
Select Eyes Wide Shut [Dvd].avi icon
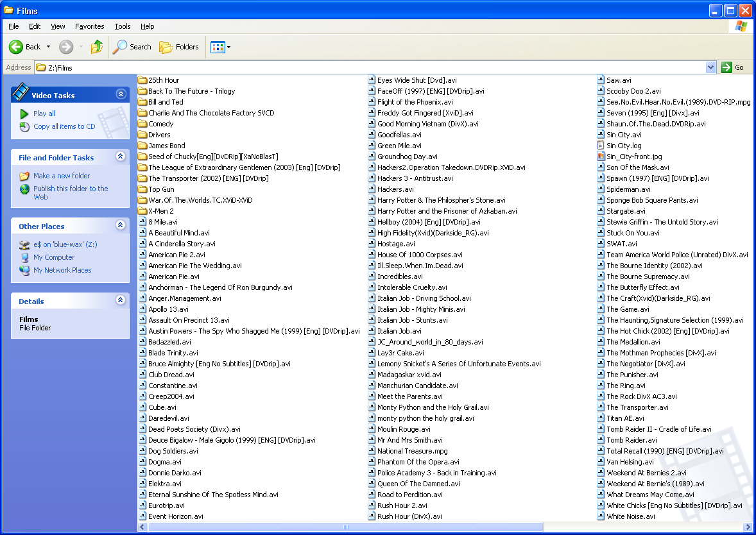coord(371,80)
